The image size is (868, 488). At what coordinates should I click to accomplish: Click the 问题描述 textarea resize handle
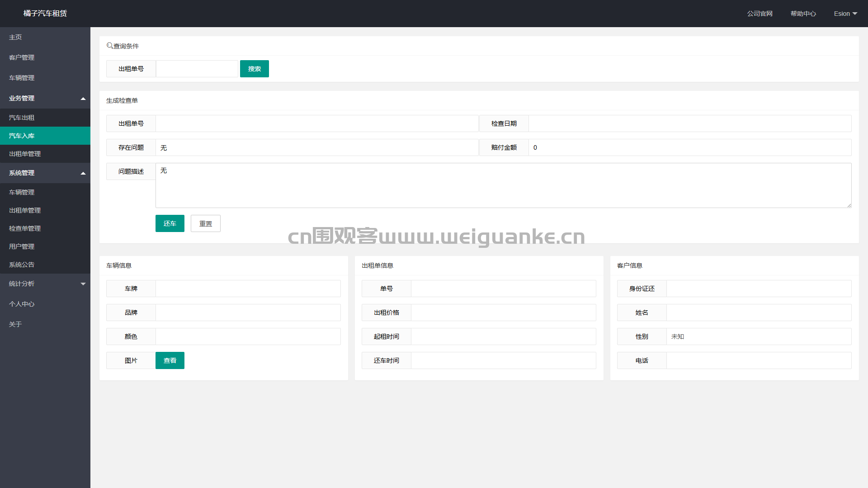tap(849, 205)
